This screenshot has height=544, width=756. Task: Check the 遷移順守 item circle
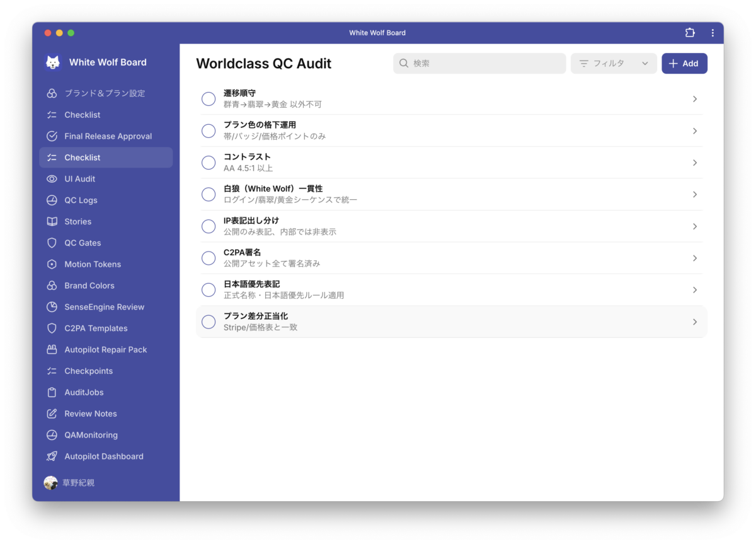point(209,99)
